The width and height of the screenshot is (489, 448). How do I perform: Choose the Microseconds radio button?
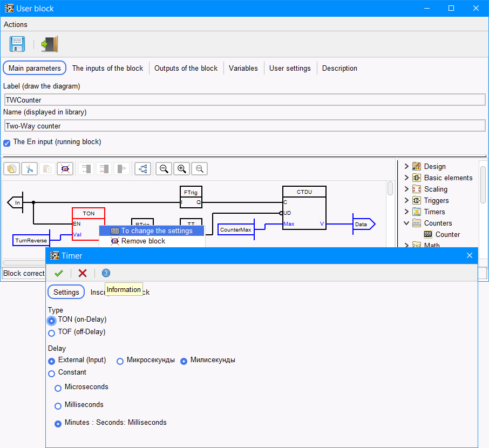pyautogui.click(x=58, y=388)
